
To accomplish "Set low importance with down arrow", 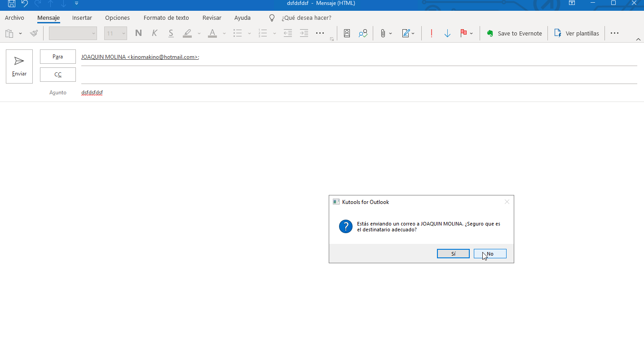I will [447, 33].
